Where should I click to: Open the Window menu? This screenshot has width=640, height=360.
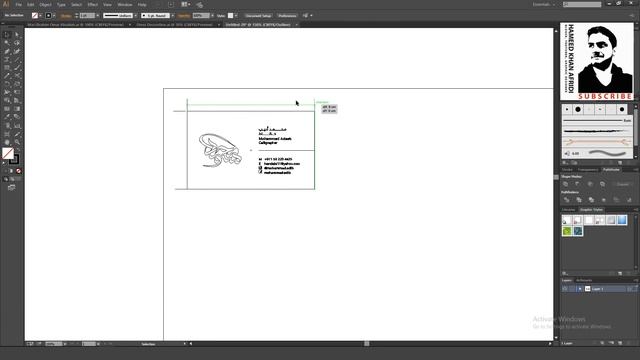click(x=124, y=4)
